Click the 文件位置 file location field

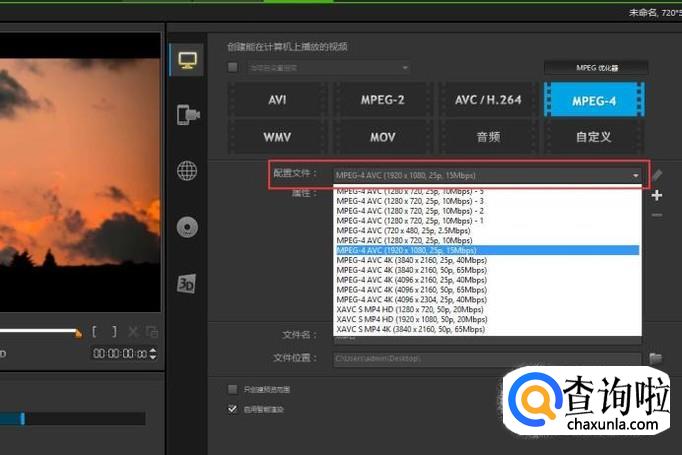click(488, 358)
